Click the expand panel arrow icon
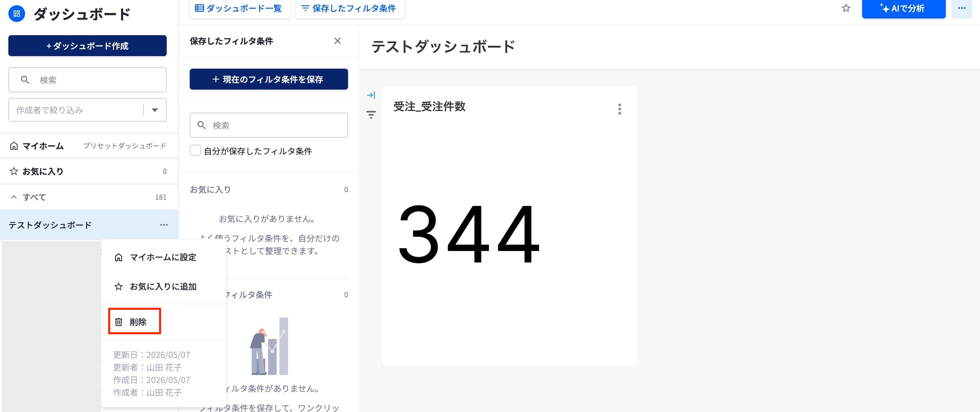The image size is (980, 412). click(x=371, y=95)
